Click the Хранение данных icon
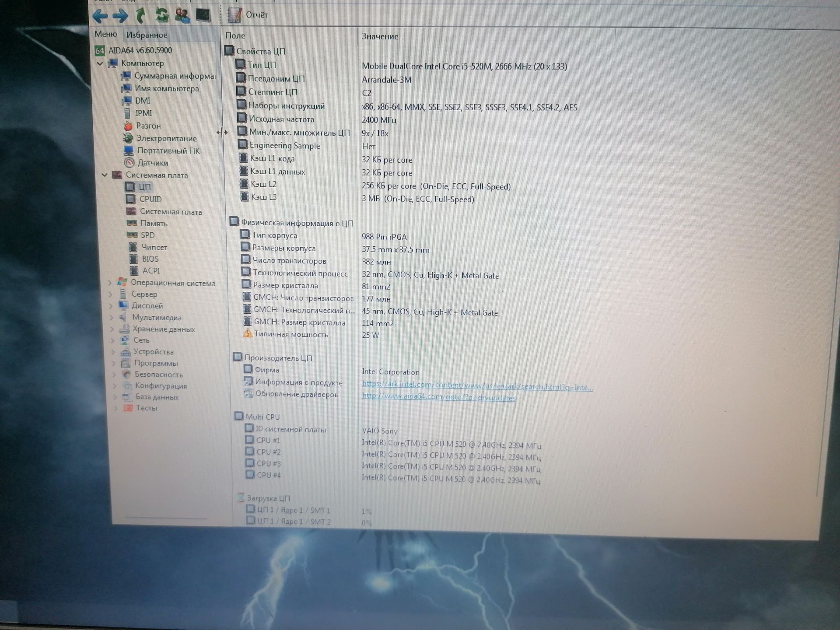This screenshot has height=630, width=840. tap(125, 329)
